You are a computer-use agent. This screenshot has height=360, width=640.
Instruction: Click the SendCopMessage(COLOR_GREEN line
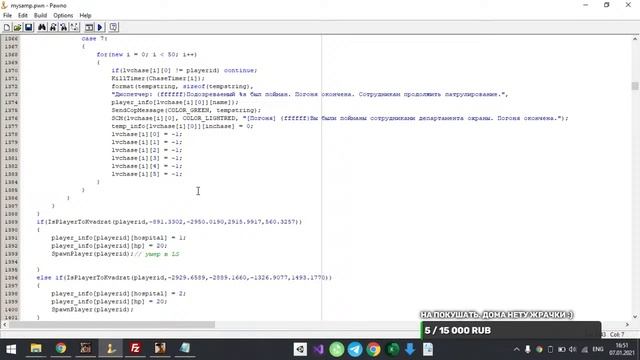click(186, 110)
